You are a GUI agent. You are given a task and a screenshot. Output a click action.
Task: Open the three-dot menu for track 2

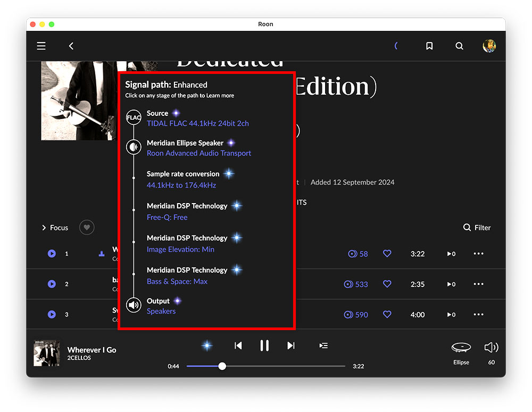[x=478, y=284]
